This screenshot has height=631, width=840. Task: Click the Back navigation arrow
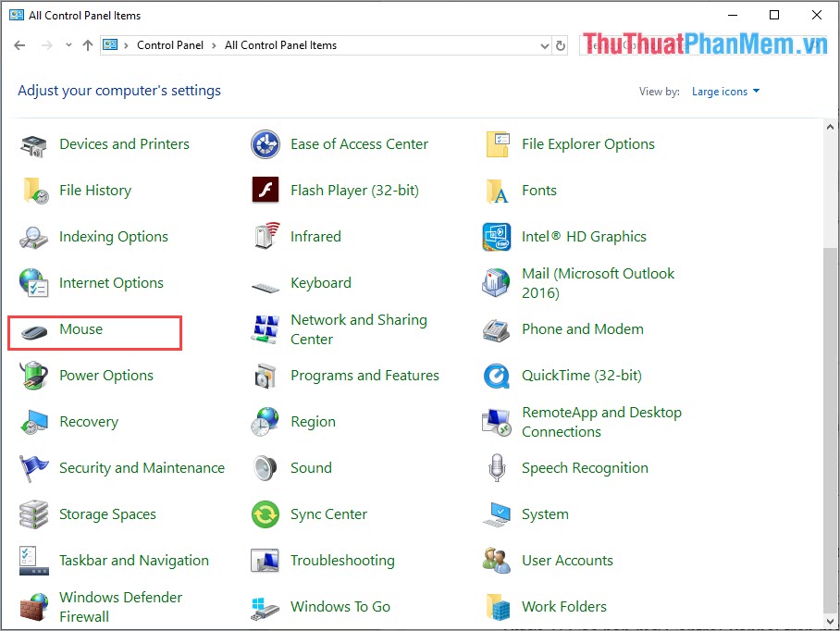click(19, 45)
